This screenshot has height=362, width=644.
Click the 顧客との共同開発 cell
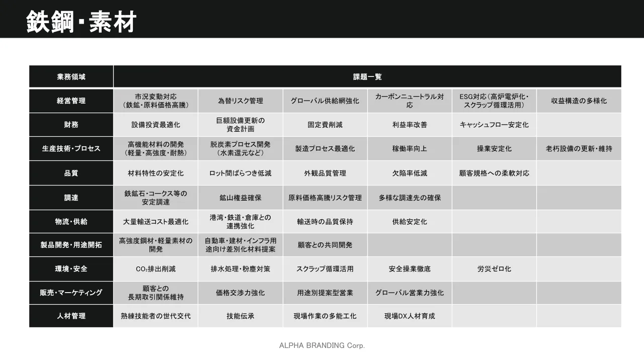click(x=325, y=245)
